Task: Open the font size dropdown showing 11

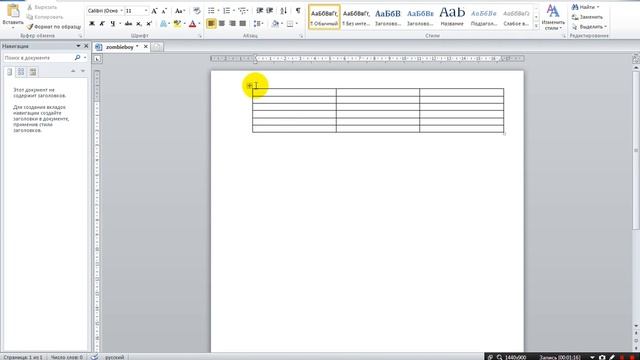Action: tap(136, 11)
